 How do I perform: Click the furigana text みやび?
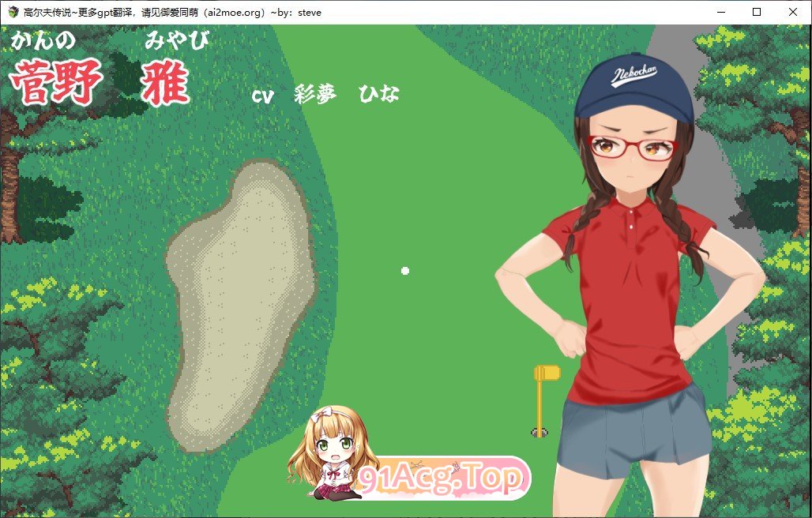point(177,40)
